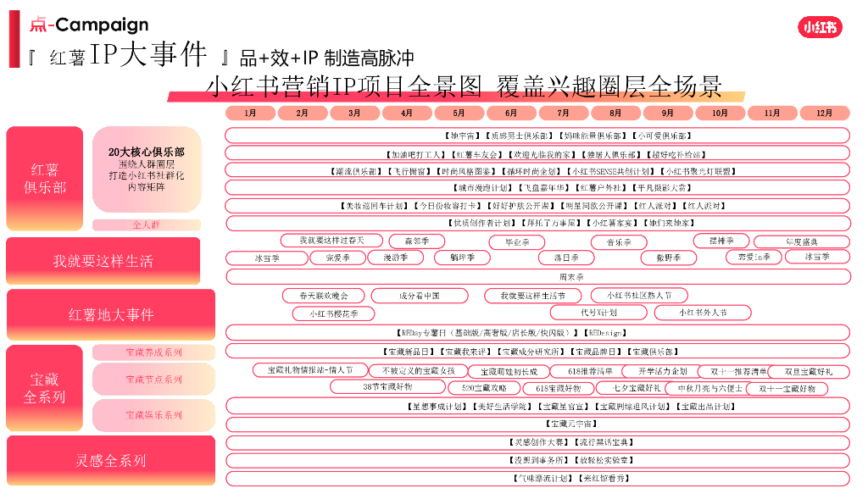The image size is (868, 488).
Task: Click the 春天联欢晚会 pill
Action: pyautogui.click(x=324, y=296)
